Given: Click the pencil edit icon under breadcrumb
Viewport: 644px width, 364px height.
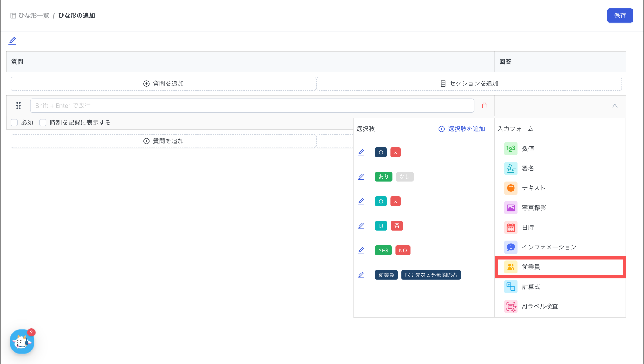Looking at the screenshot, I should (13, 41).
